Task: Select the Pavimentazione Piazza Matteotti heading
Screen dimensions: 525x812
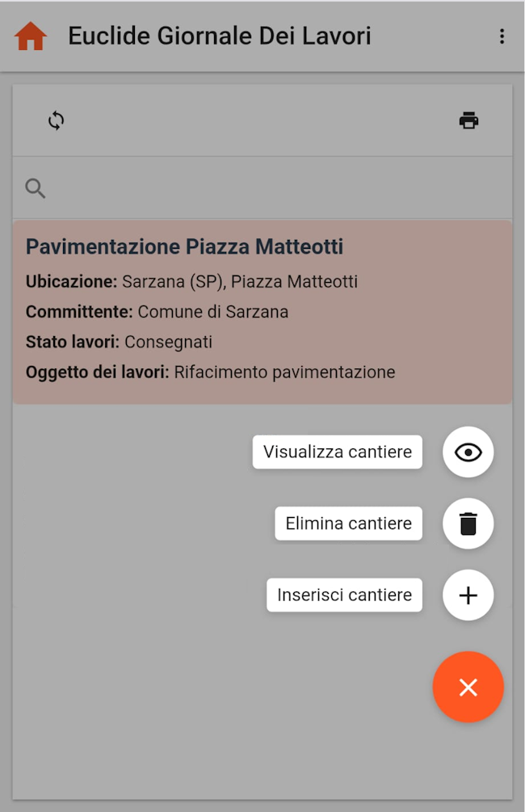Action: coord(184,246)
